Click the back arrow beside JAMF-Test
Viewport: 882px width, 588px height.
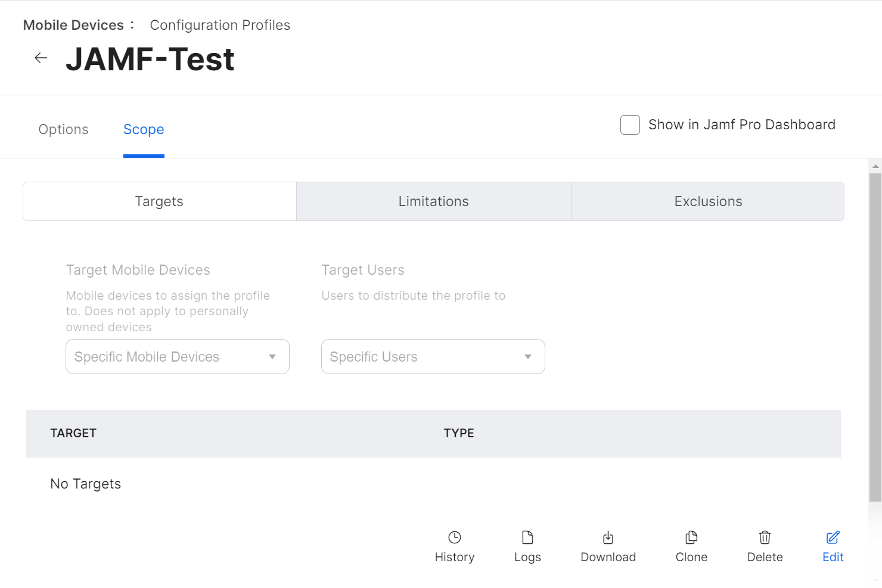click(41, 58)
